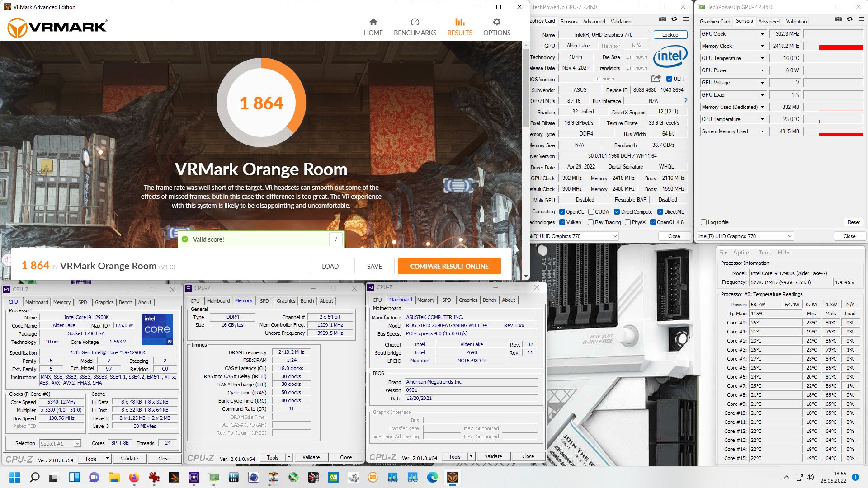Click the Lookup button in GPU-Z
This screenshot has height=488, width=868.
click(x=670, y=35)
